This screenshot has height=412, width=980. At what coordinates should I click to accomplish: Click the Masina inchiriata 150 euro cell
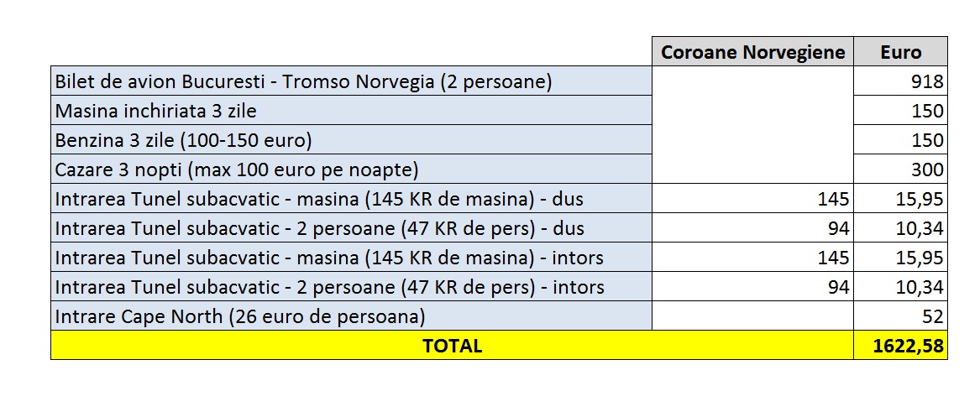coord(900,111)
